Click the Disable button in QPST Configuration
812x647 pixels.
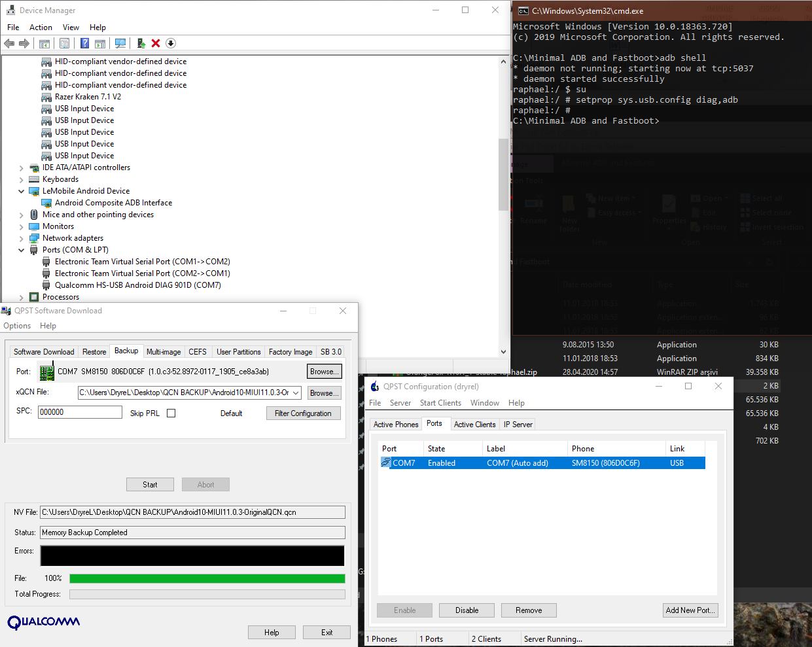tap(467, 610)
